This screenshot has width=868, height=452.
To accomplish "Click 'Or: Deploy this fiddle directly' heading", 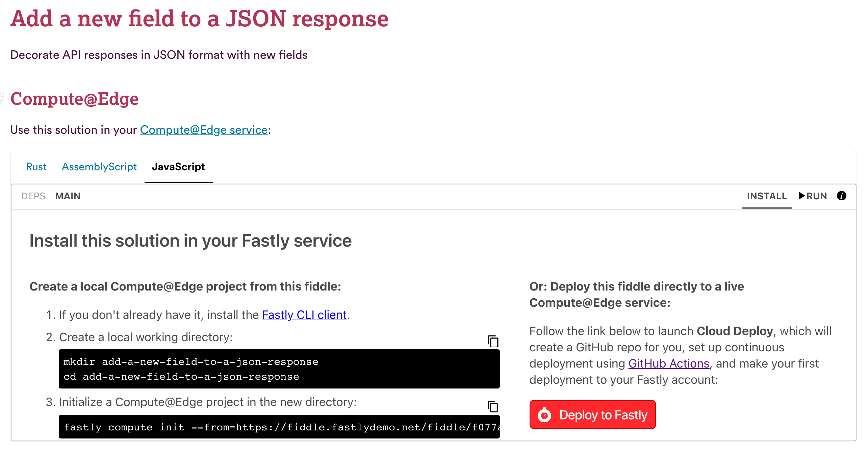I will (637, 295).
